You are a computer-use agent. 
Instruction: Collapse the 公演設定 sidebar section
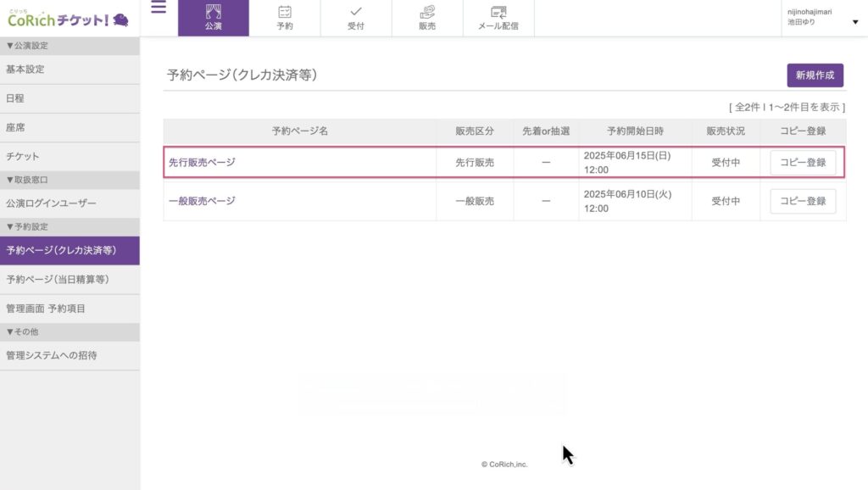coord(27,46)
